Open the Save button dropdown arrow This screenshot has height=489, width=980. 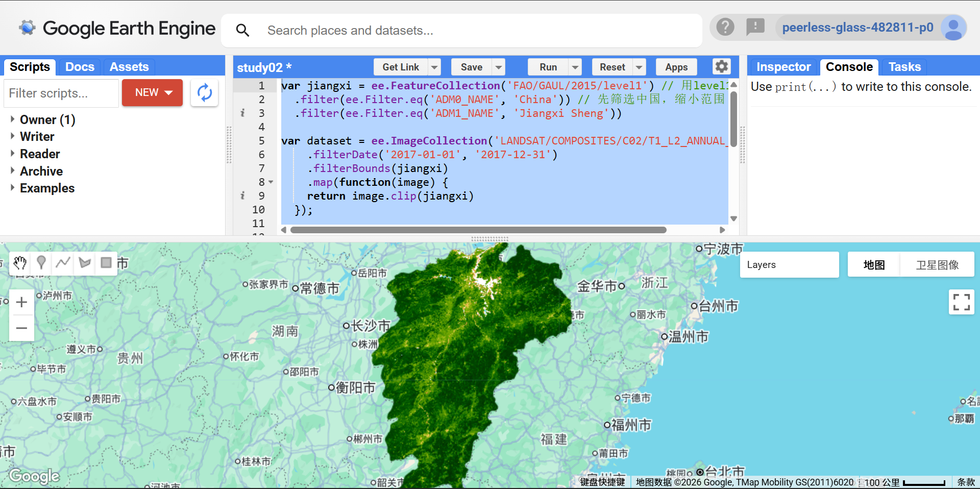[498, 67]
